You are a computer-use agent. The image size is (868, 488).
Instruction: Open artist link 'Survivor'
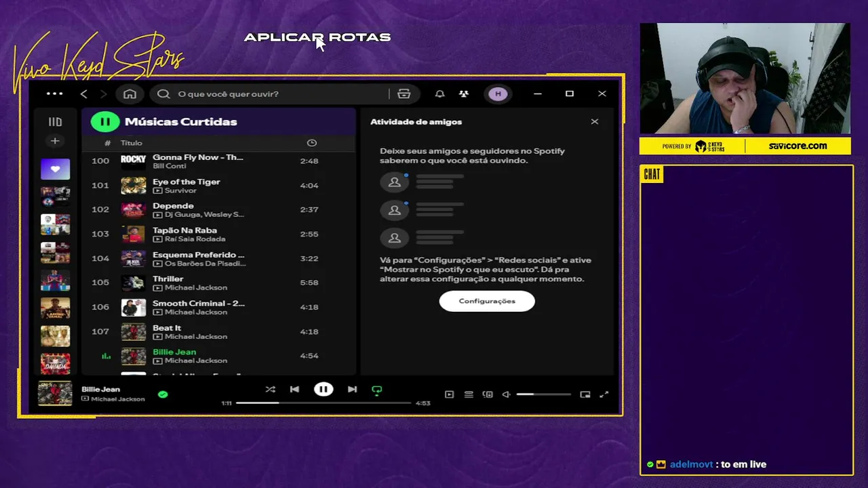180,190
